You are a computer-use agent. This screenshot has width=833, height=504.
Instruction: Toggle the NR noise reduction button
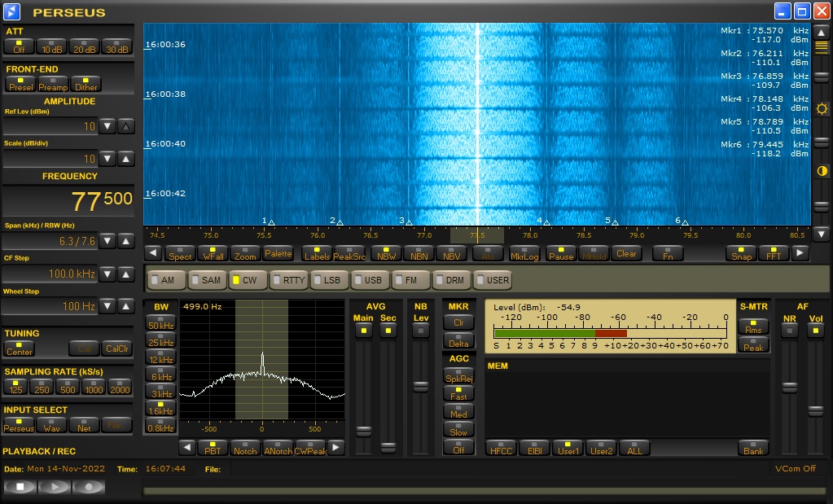(790, 331)
